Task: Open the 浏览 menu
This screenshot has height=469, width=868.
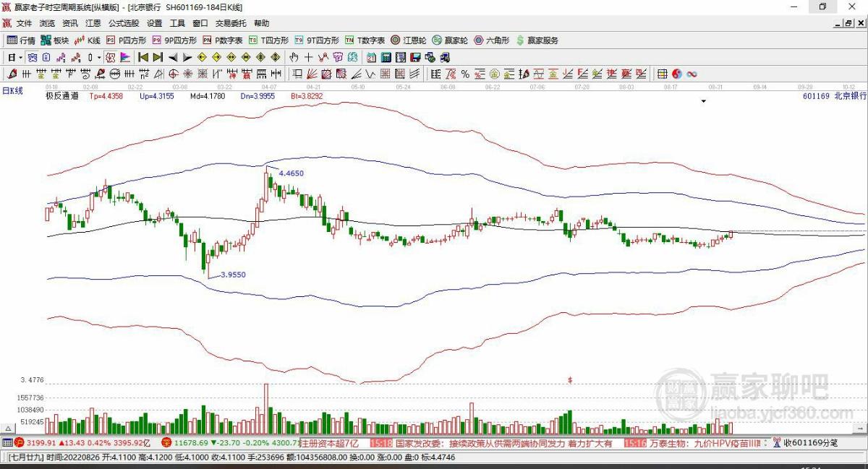Action: (x=46, y=23)
